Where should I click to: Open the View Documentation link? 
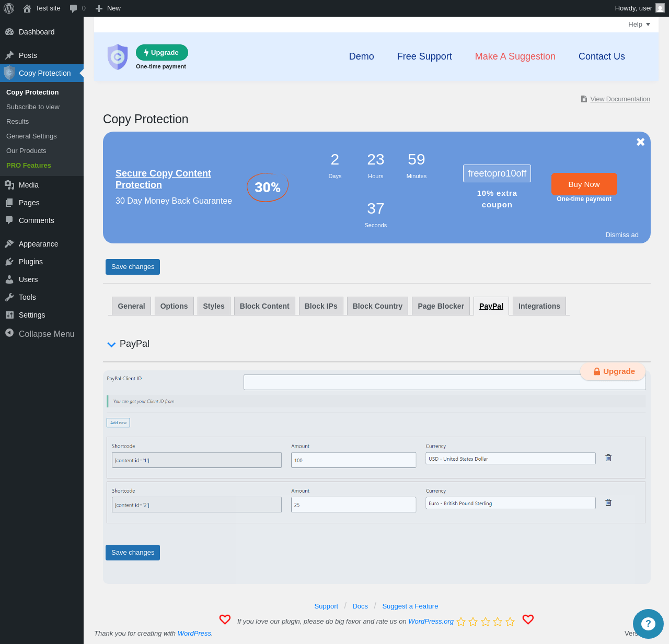coord(620,99)
